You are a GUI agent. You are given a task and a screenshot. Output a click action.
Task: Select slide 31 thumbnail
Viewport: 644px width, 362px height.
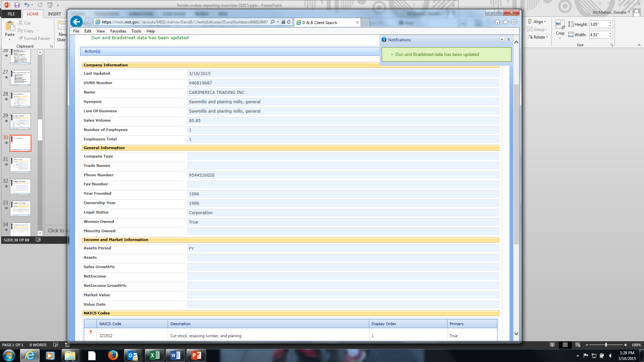point(20,165)
